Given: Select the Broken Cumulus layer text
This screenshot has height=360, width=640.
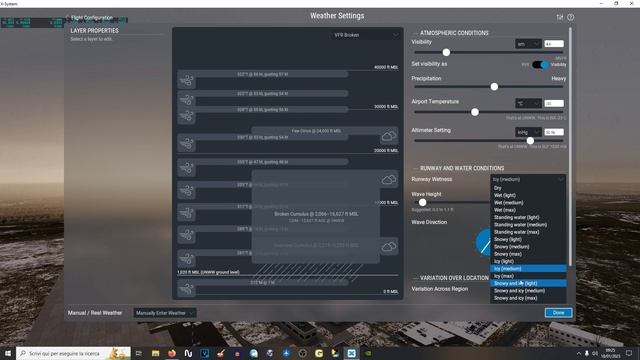Looking at the screenshot, I should (x=316, y=214).
